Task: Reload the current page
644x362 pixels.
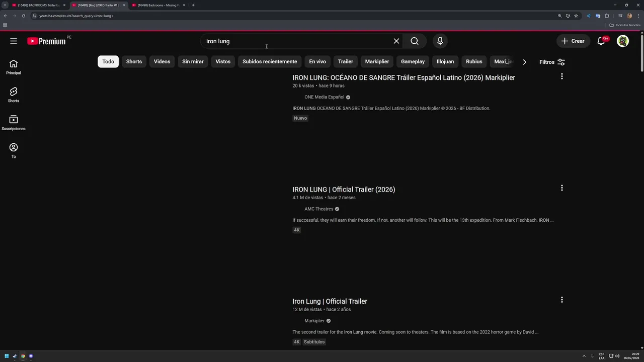Action: click(23, 16)
